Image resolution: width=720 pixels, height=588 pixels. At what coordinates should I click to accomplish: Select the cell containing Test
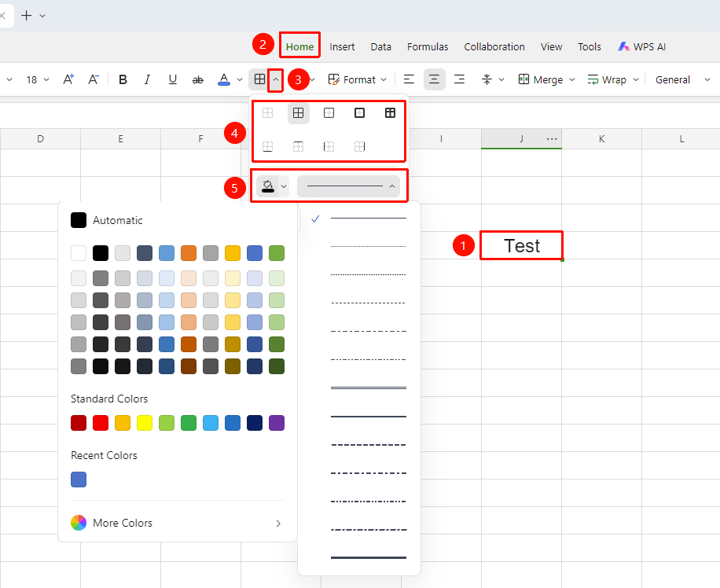point(522,246)
